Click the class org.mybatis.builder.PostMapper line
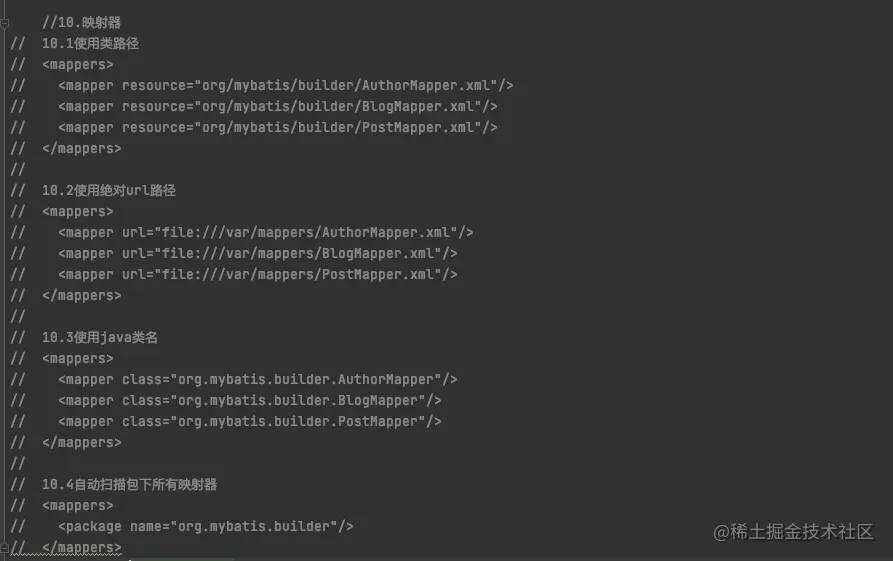 coord(249,422)
